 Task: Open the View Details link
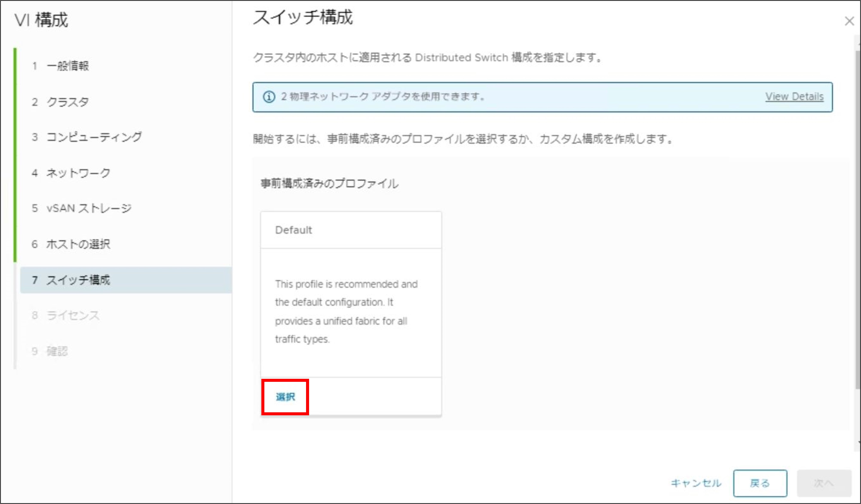pos(794,97)
